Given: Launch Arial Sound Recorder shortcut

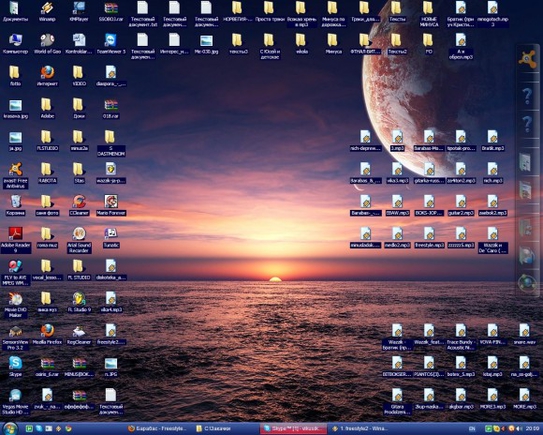Looking at the screenshot, I should (x=79, y=240).
